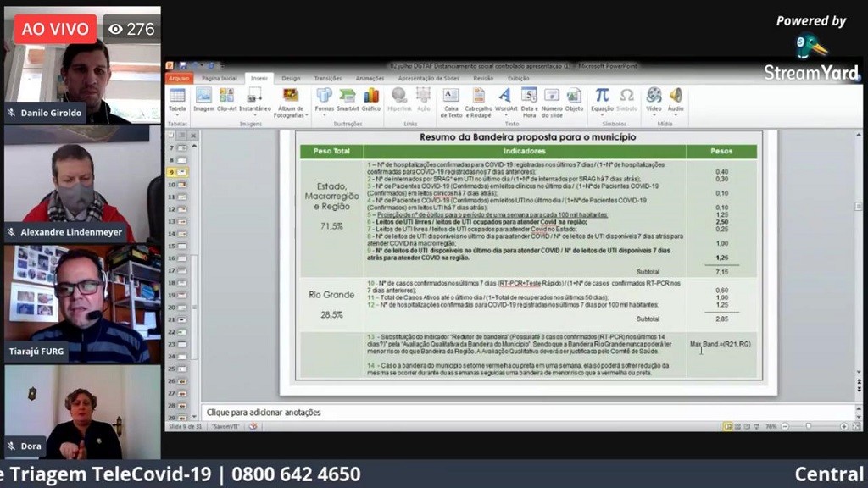Switch to Normal view in status bar
Viewport: 868px width, 488px height.
coord(726,426)
